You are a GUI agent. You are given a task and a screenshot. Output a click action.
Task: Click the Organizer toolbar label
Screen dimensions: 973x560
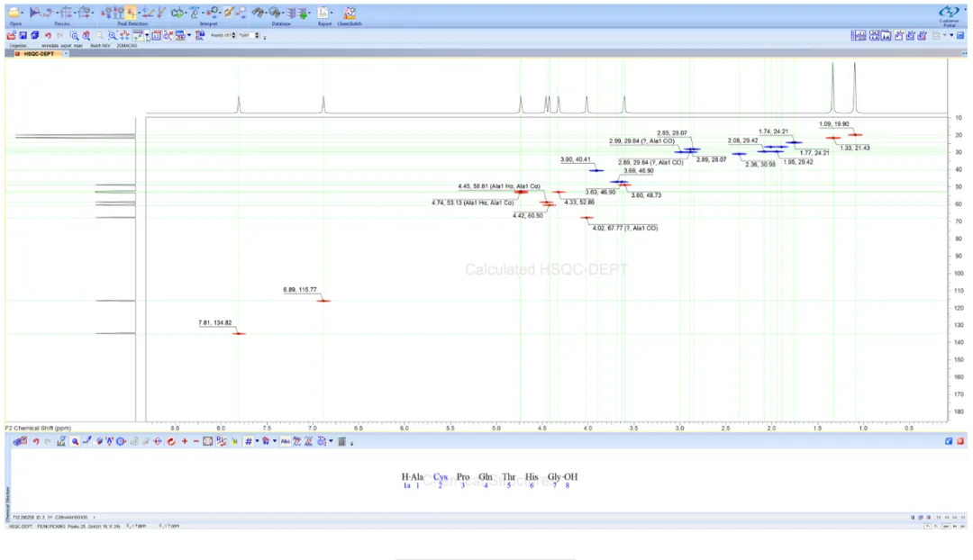18,46
